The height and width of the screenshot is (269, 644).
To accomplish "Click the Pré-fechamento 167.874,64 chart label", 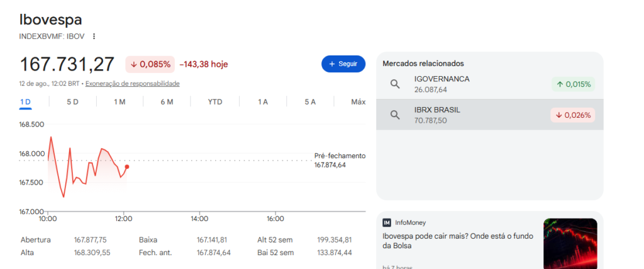I will (x=340, y=161).
